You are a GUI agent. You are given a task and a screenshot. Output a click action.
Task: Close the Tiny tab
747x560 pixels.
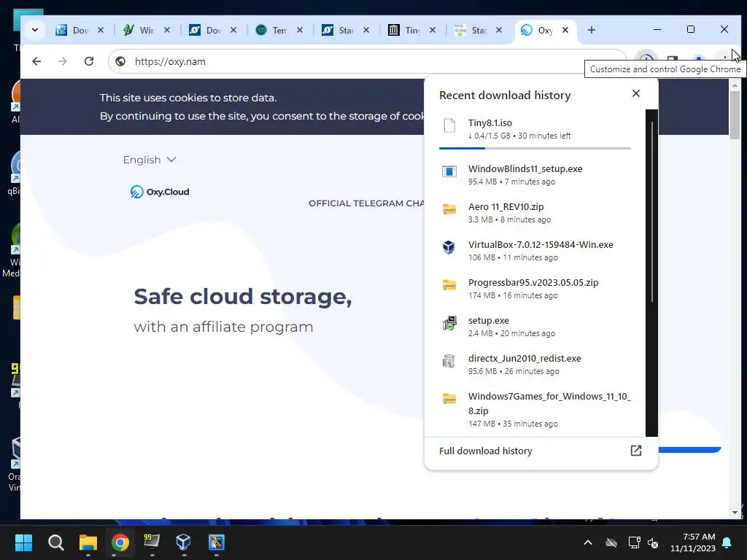tap(432, 30)
